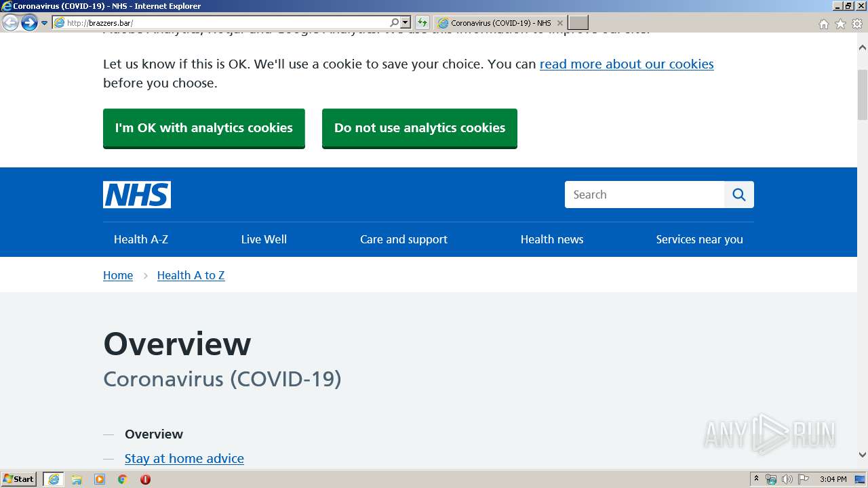Click the Show desktop button

(861, 479)
